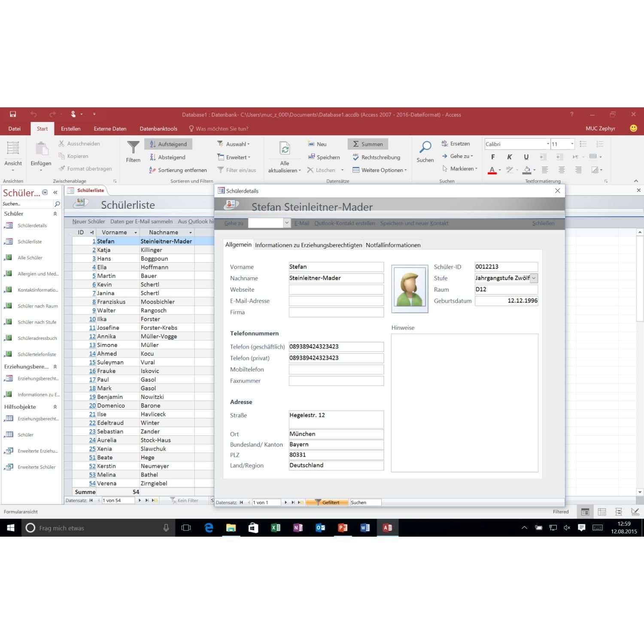This screenshot has width=644, height=644.
Task: Click Gefiltert to remove the filter
Action: tap(327, 502)
